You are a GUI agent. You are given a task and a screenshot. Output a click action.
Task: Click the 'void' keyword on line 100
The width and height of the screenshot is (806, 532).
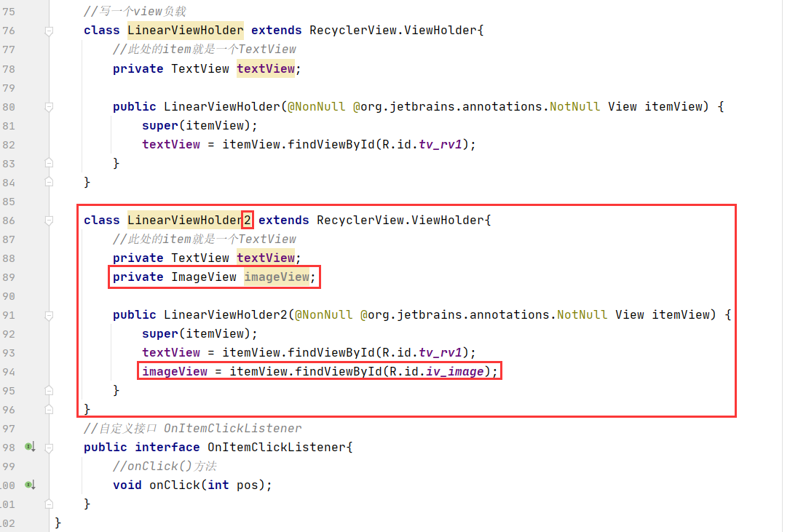127,485
